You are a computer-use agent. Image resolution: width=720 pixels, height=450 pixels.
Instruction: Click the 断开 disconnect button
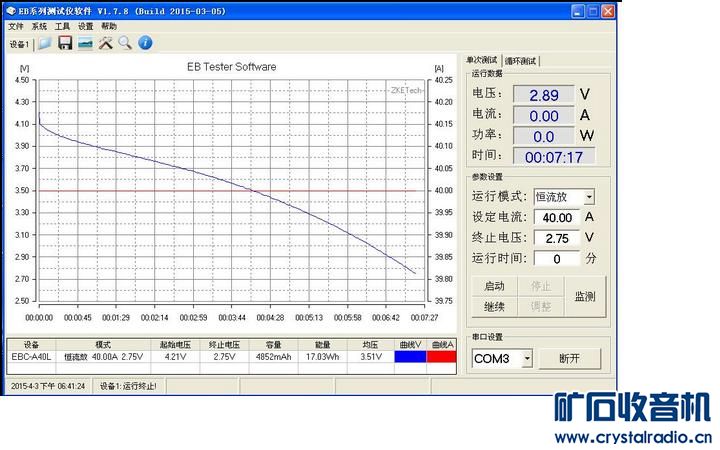569,358
